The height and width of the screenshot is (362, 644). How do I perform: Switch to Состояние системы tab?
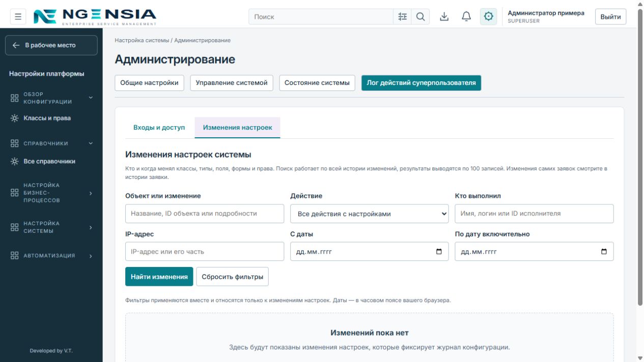(317, 83)
